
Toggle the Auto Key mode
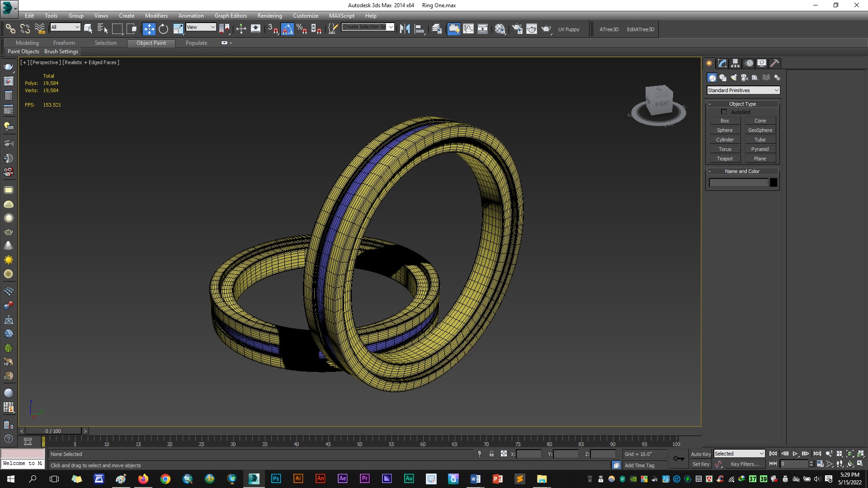click(700, 454)
